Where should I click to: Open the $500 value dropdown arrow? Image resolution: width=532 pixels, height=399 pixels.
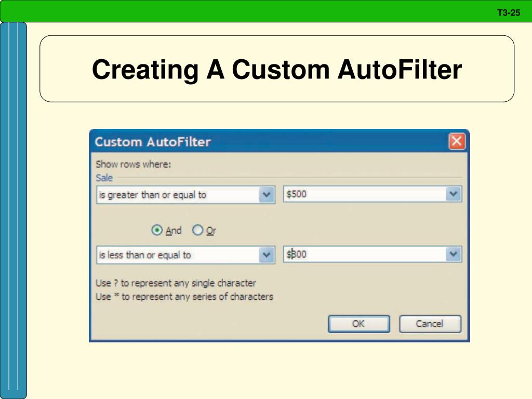454,194
